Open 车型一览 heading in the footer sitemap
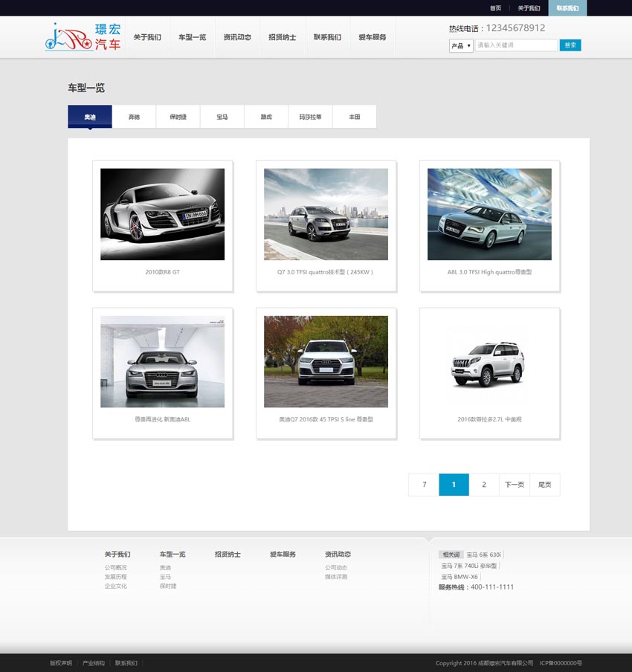The height and width of the screenshot is (672, 632). (x=172, y=554)
